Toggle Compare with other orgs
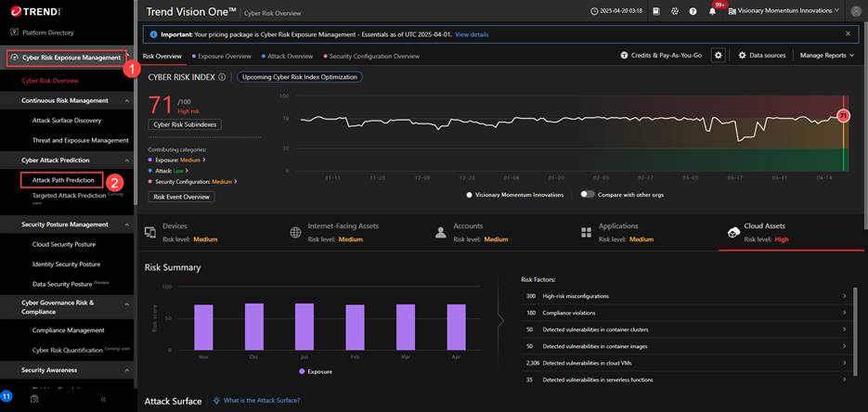This screenshot has width=868, height=412. [x=587, y=195]
